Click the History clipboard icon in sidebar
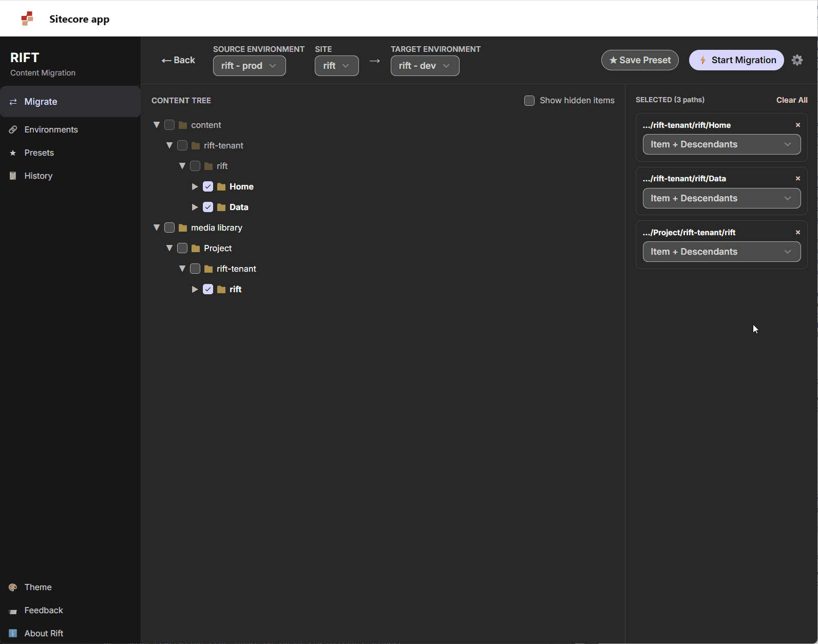 (x=13, y=176)
